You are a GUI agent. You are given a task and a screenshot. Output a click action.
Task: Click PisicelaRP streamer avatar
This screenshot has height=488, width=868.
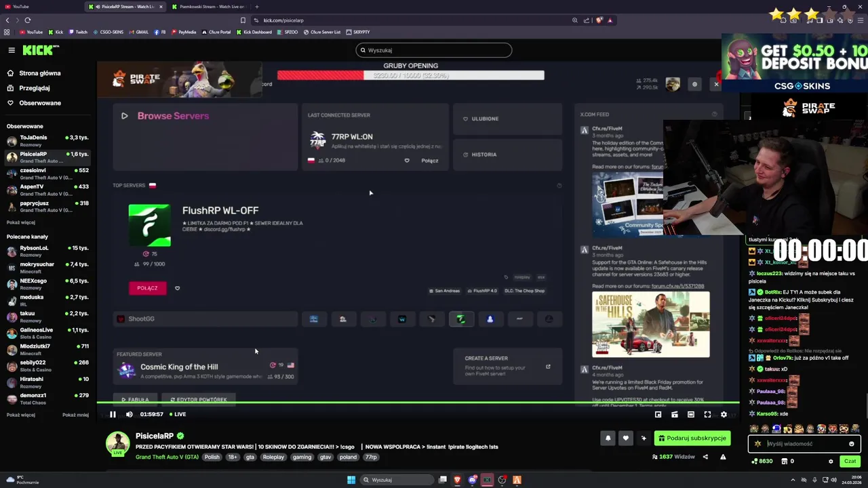[117, 443]
